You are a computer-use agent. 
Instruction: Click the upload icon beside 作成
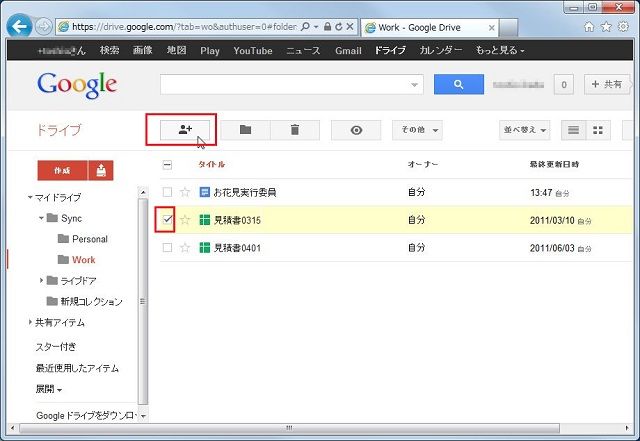(101, 170)
